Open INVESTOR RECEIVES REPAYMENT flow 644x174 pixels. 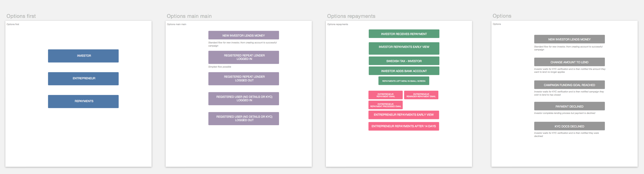[404, 34]
